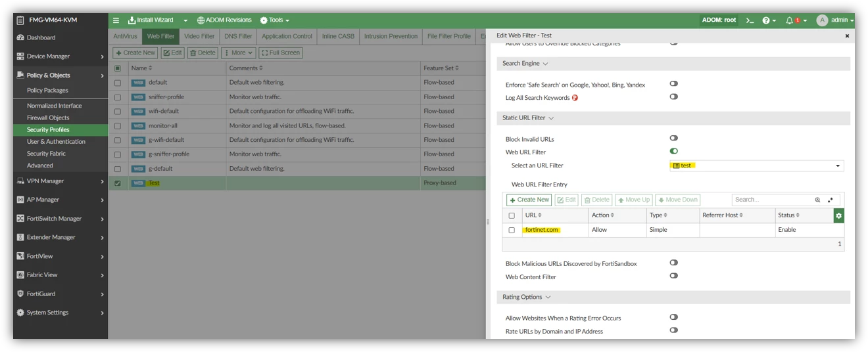Check the sniffer-profile checkbox
This screenshot has width=868, height=352.
click(118, 97)
